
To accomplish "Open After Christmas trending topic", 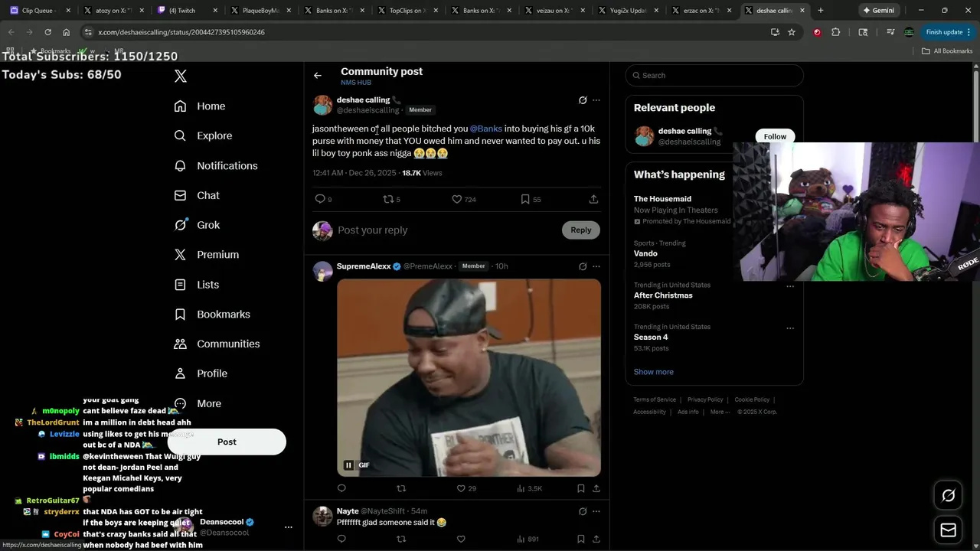I will (663, 295).
